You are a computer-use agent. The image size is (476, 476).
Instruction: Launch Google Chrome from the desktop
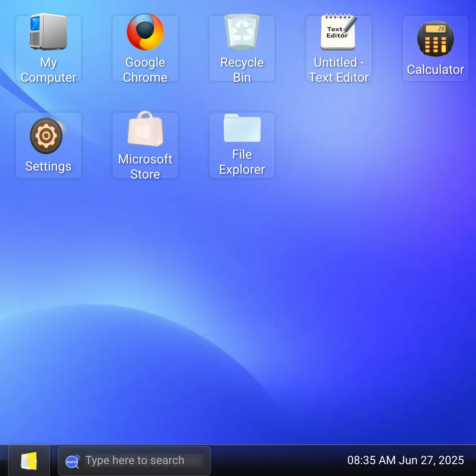pos(145,48)
